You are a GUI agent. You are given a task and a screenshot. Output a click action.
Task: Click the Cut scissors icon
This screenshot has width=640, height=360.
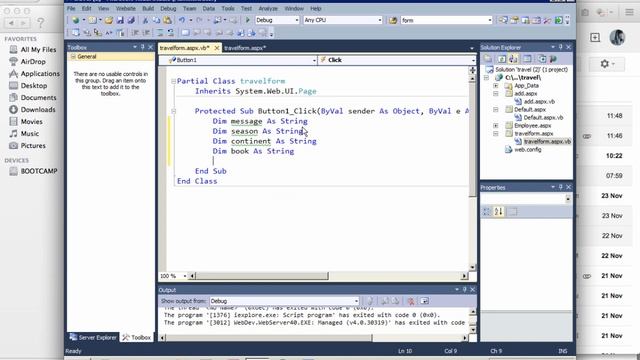(145, 20)
